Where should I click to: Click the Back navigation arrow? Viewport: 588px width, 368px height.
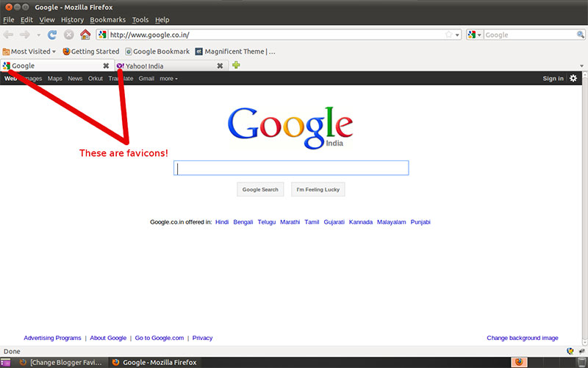8,35
